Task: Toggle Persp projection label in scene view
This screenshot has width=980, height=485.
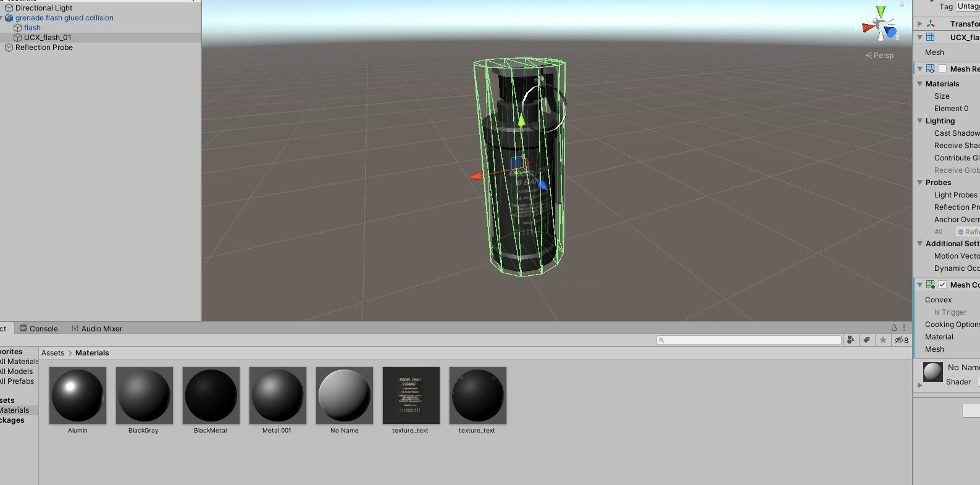Action: (x=879, y=56)
